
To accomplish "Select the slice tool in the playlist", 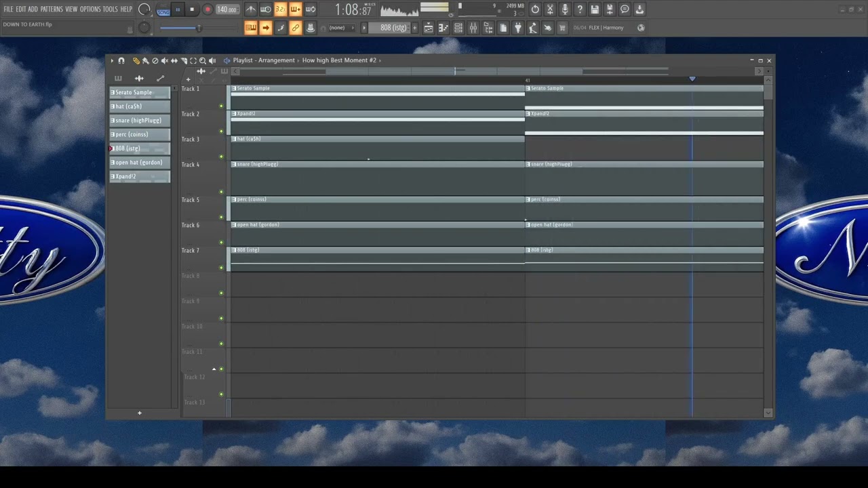I will click(x=184, y=61).
